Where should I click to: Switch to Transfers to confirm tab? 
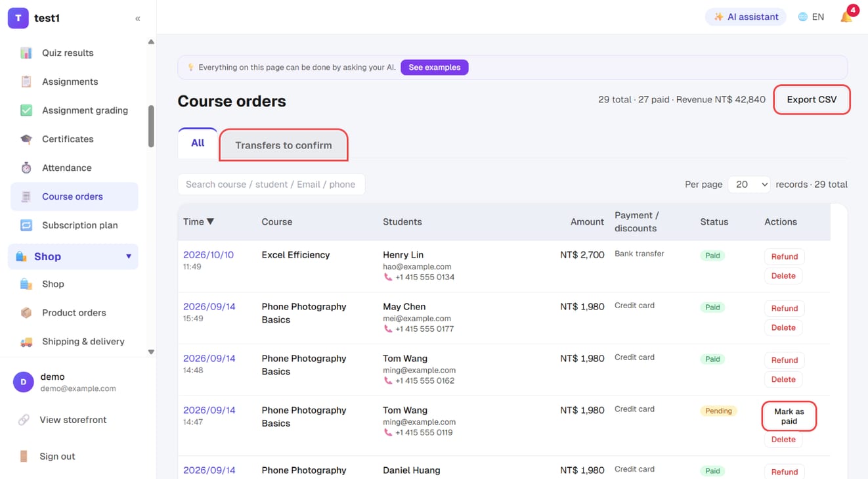point(284,145)
